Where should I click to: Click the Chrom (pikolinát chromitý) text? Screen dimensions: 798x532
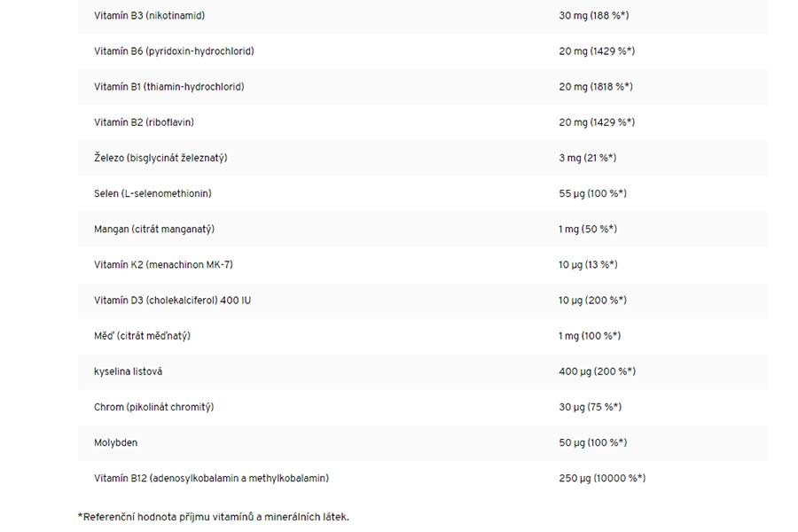(153, 407)
